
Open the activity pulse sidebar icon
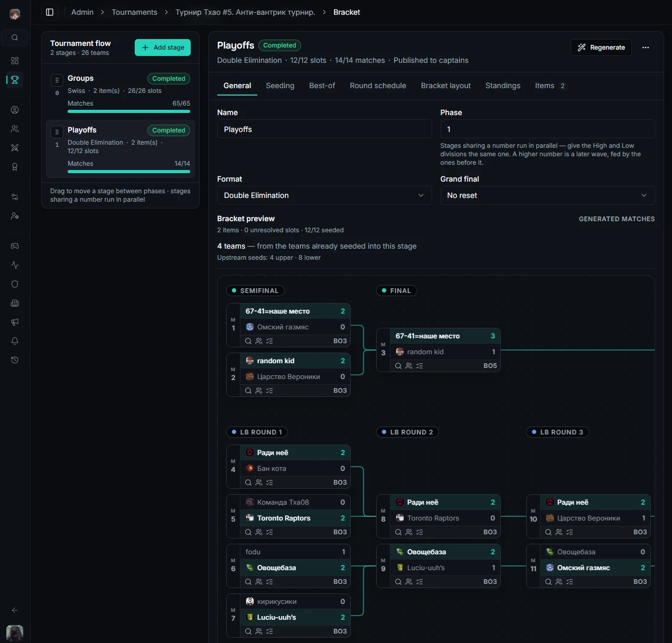[15, 265]
